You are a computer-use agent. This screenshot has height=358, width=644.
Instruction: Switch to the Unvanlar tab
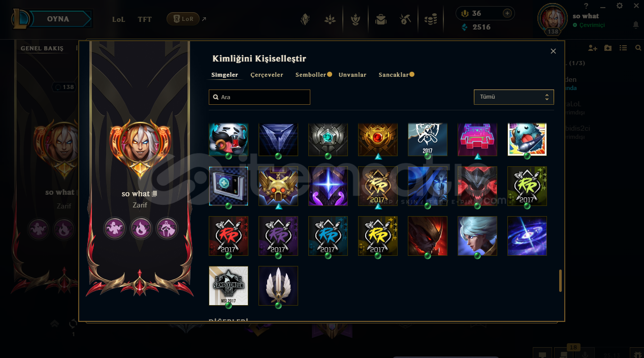[352, 75]
